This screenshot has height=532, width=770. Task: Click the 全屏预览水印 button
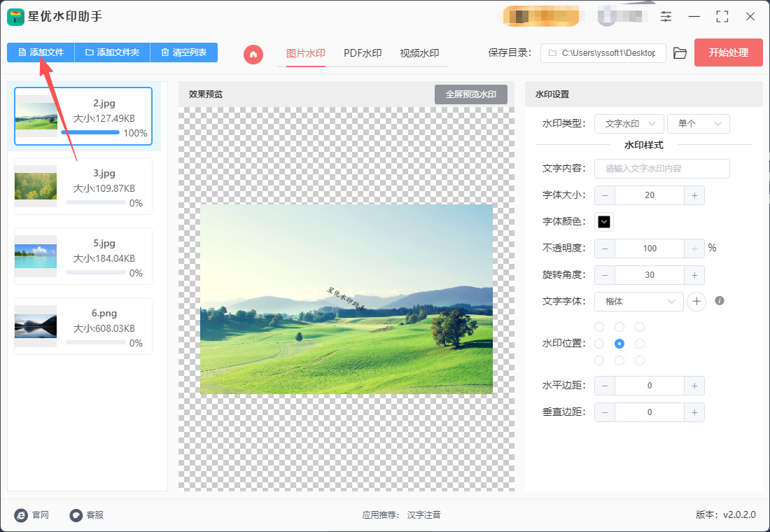click(x=470, y=94)
